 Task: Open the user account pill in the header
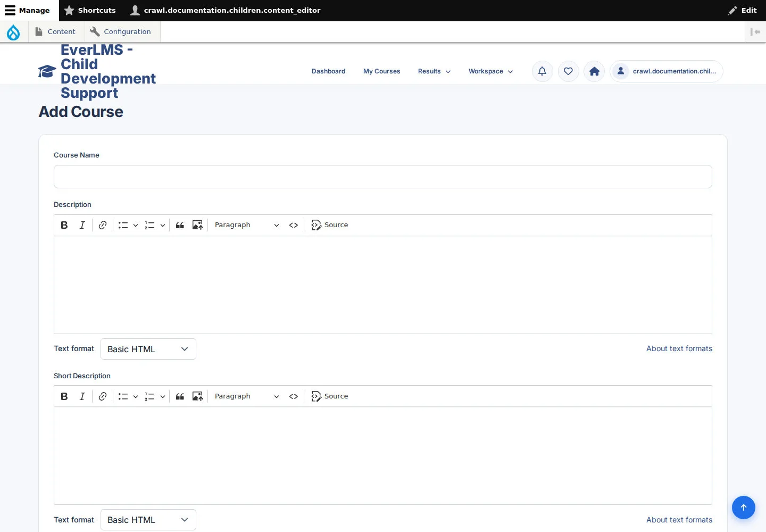[x=666, y=71]
